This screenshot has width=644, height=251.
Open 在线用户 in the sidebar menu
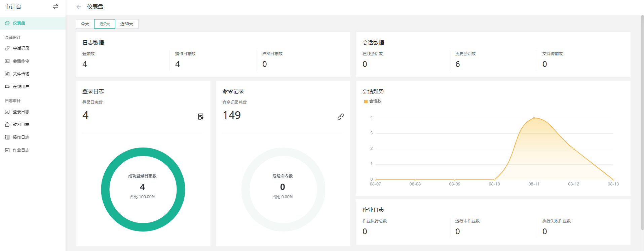pos(21,87)
